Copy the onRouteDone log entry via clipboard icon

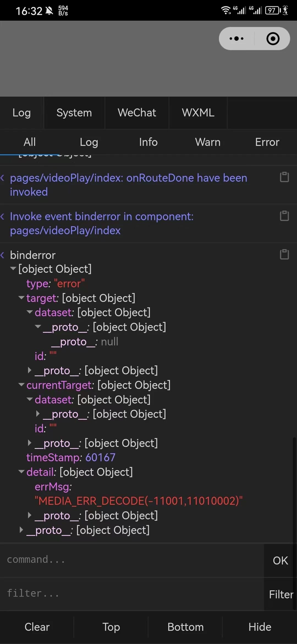(284, 177)
